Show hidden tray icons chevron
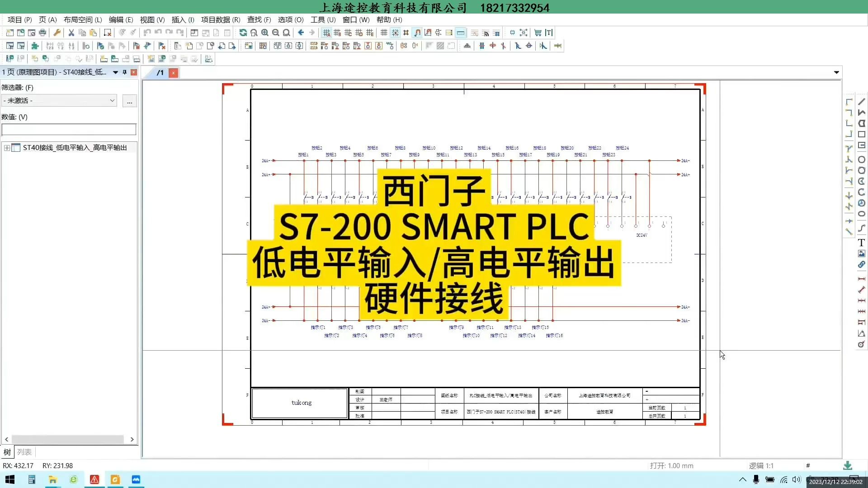This screenshot has width=868, height=488. (742, 480)
